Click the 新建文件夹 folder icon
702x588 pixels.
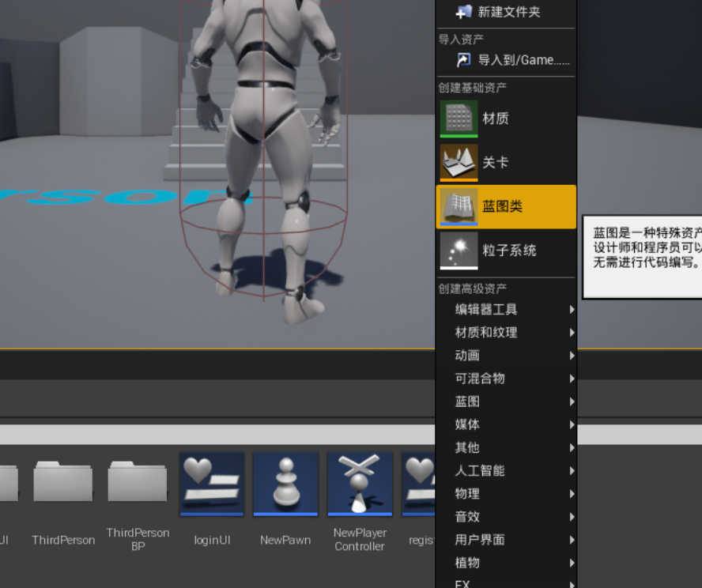464,12
